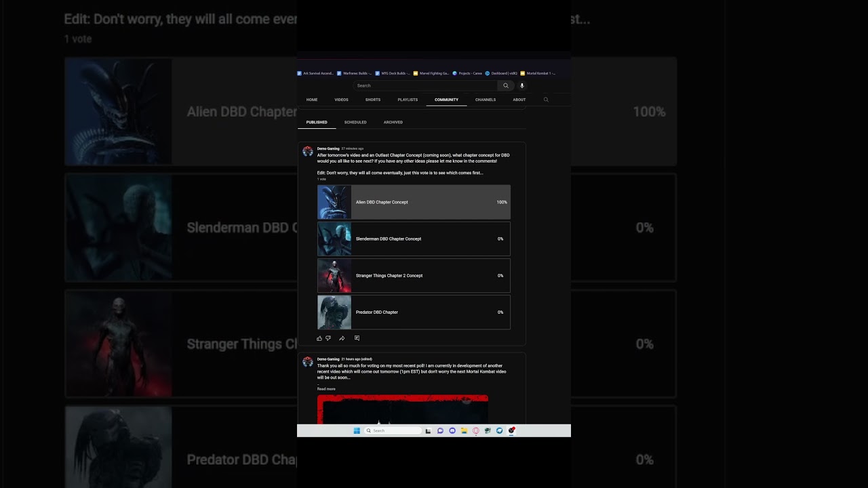Open the Ark Survival Ascended bookmark

[x=315, y=73]
